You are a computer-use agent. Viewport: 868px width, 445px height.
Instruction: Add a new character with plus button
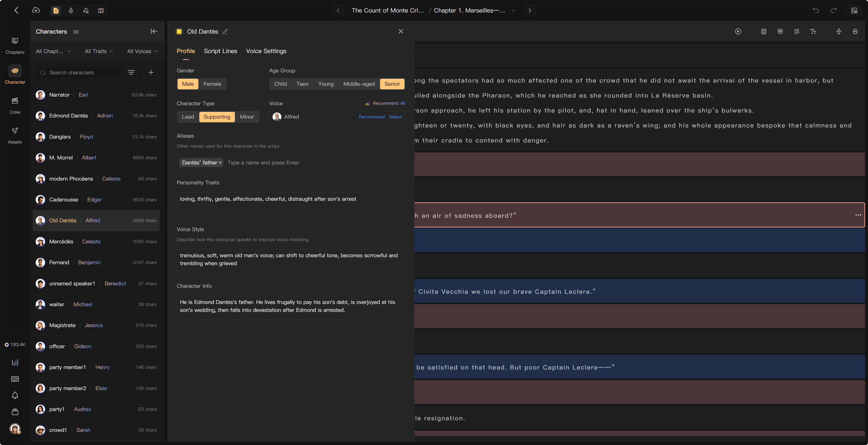[151, 73]
